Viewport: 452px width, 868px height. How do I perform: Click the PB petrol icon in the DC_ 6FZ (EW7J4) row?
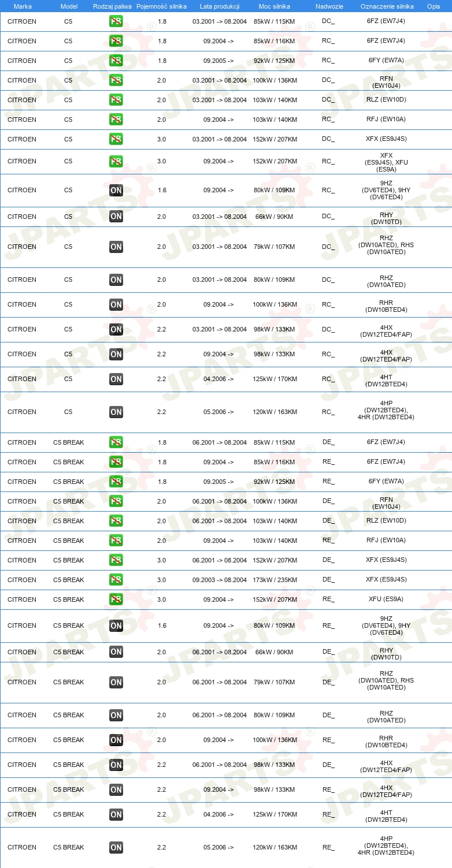(x=116, y=21)
